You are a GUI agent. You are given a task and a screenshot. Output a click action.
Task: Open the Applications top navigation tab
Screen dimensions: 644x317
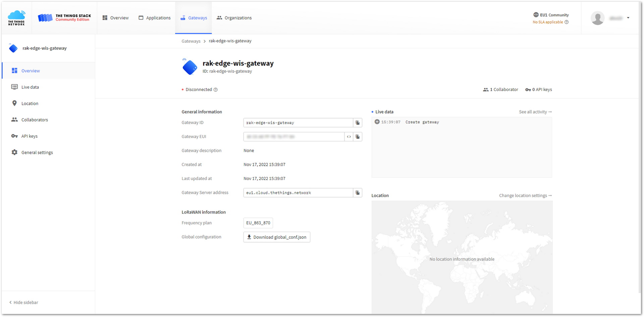[155, 18]
